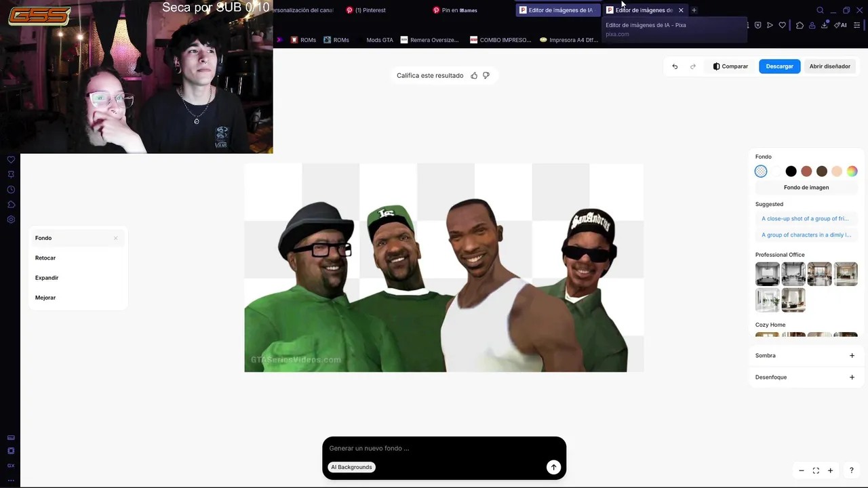Open the browser downloads icon
The image size is (868, 488).
click(825, 25)
